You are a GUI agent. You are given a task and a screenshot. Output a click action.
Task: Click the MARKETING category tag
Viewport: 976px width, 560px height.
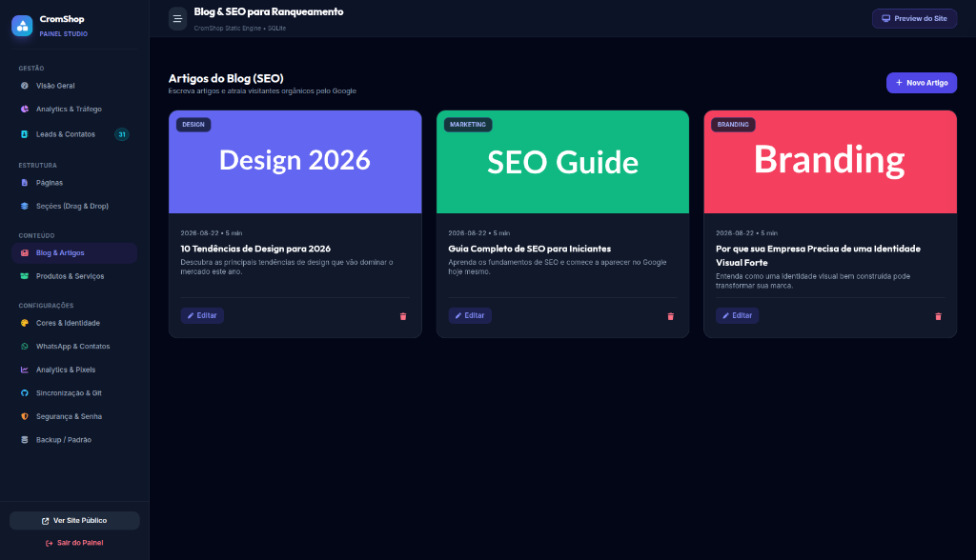coord(468,125)
